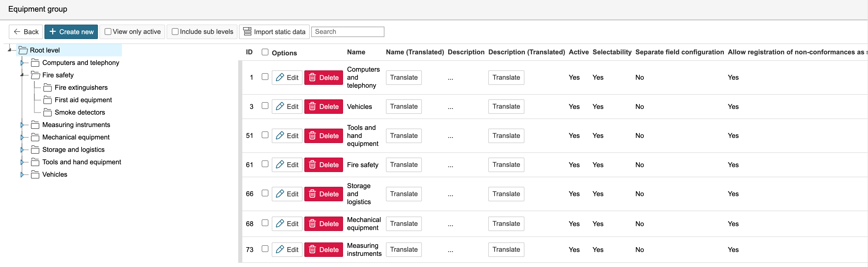The width and height of the screenshot is (868, 267).
Task: Click the plus icon on Create new
Action: coord(52,32)
